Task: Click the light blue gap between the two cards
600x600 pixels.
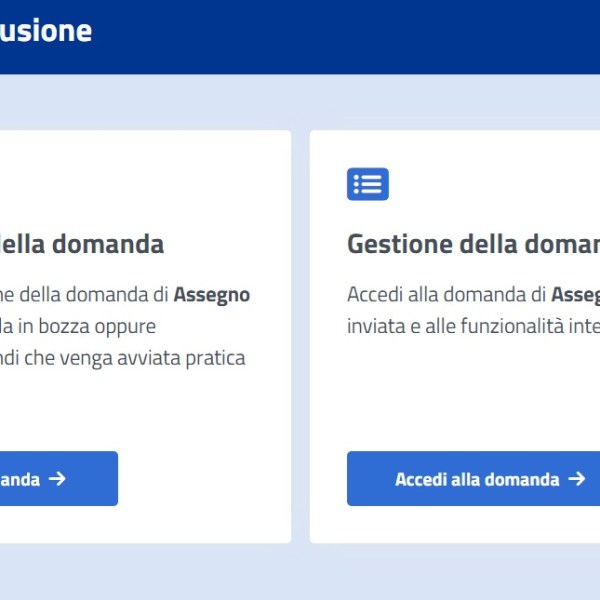Action: 300,337
